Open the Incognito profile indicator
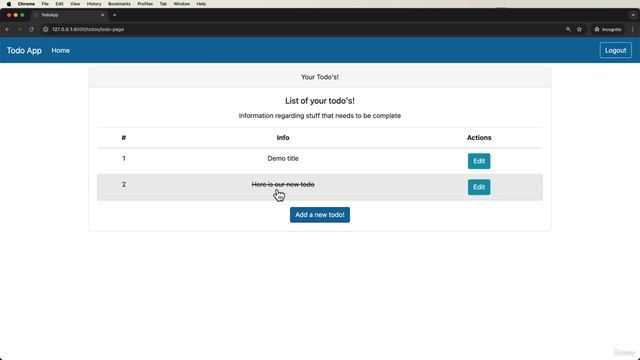The width and height of the screenshot is (640, 360). click(608, 29)
